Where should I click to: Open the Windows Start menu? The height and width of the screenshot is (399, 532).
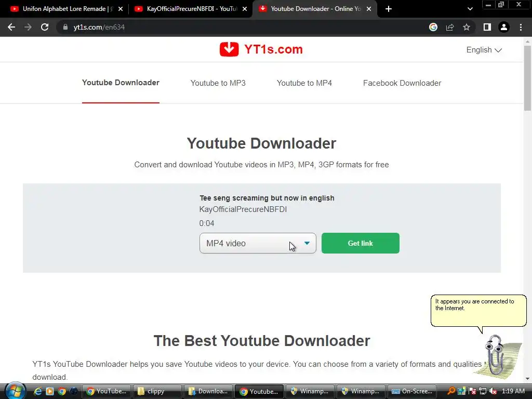[15, 391]
